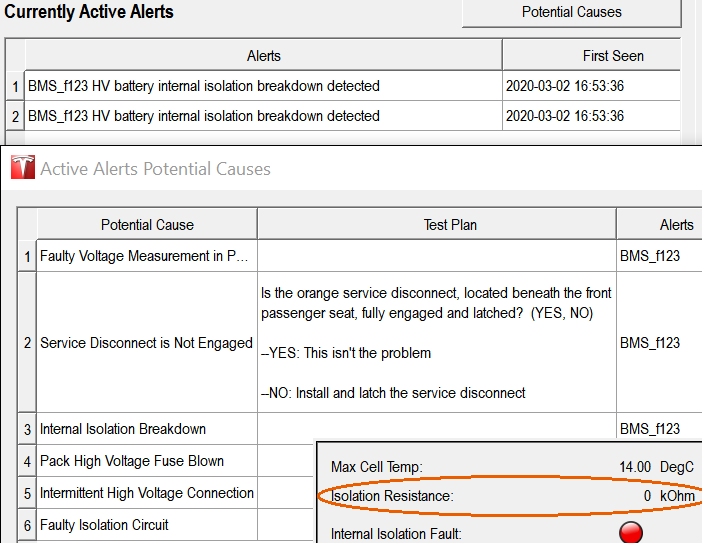Click the Test Plan column header
The image size is (702, 543).
coord(437,225)
